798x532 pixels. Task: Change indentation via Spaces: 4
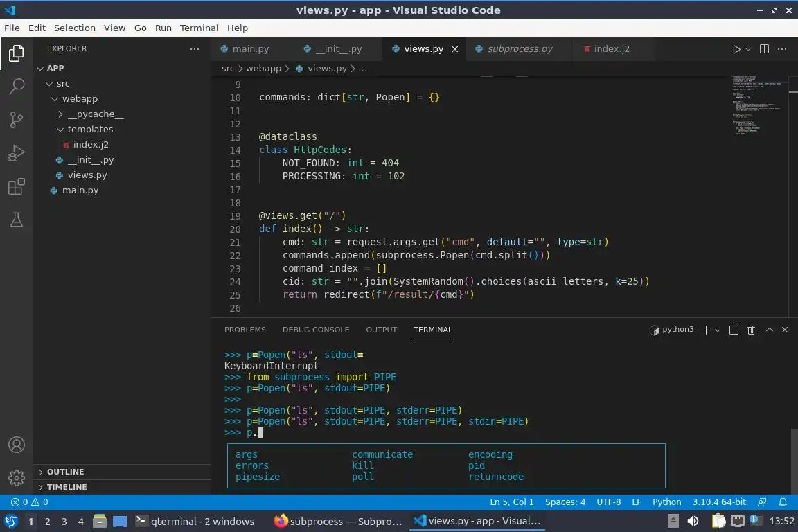pos(565,502)
